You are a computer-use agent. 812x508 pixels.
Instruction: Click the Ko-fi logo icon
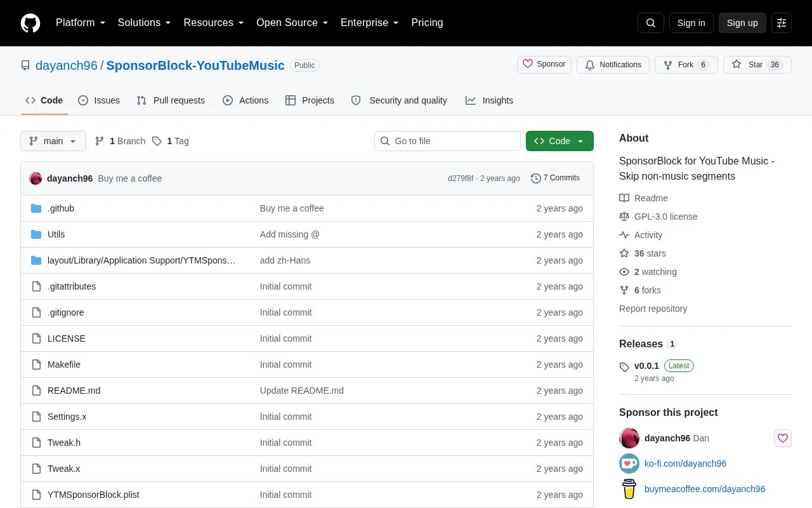coord(629,464)
